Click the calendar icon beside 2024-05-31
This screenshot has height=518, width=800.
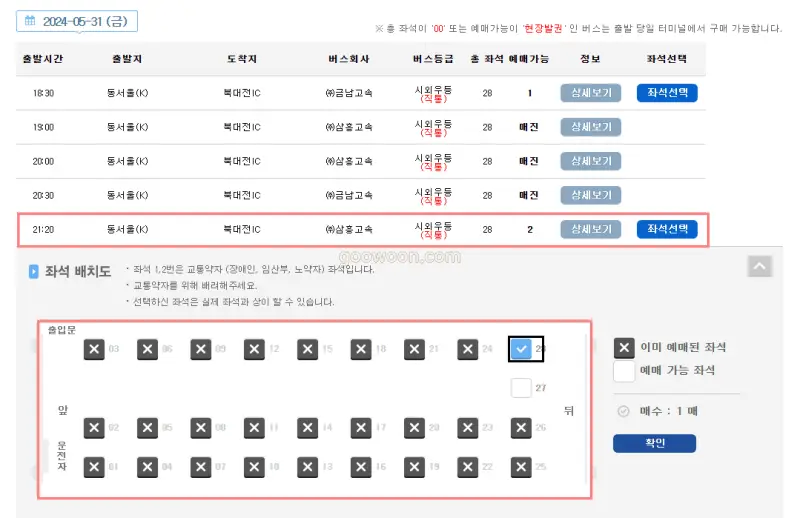click(x=30, y=21)
